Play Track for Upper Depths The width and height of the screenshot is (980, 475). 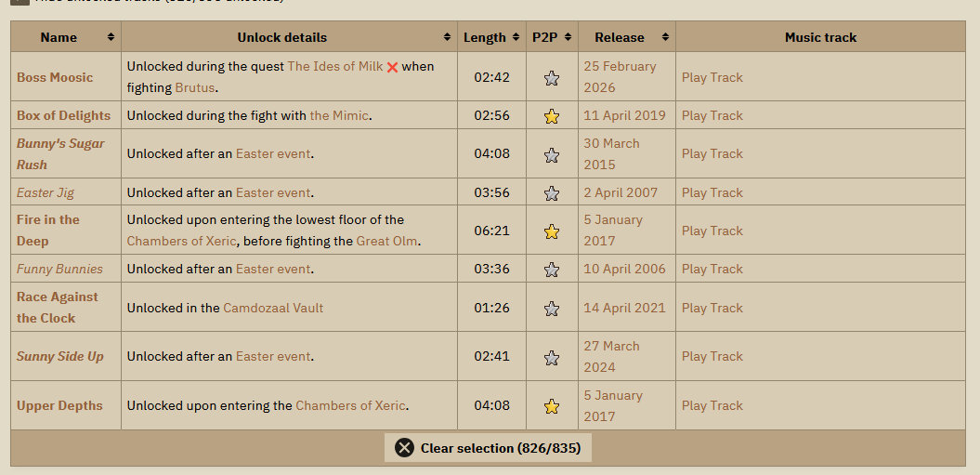[x=712, y=405]
